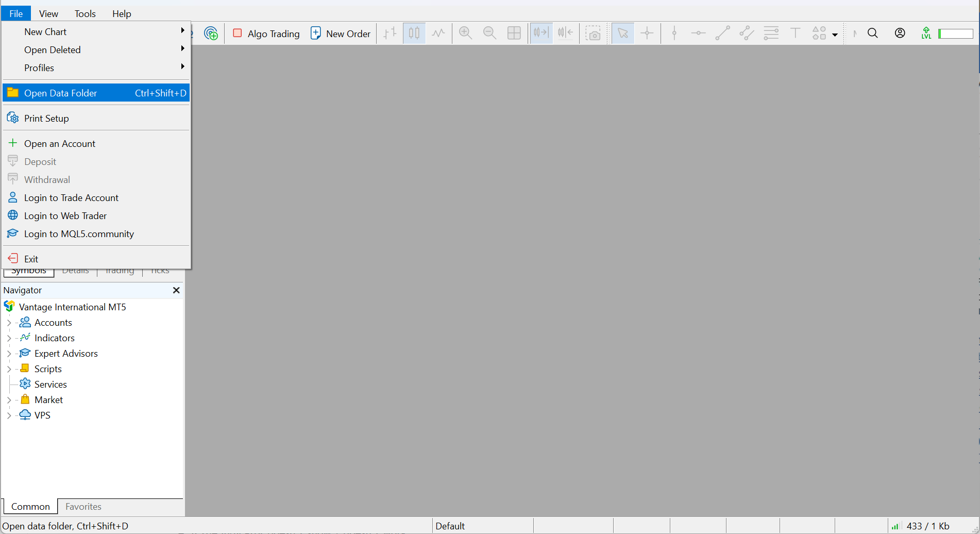980x534 pixels.
Task: Click the zoom in magnifier icon
Action: 465,34
